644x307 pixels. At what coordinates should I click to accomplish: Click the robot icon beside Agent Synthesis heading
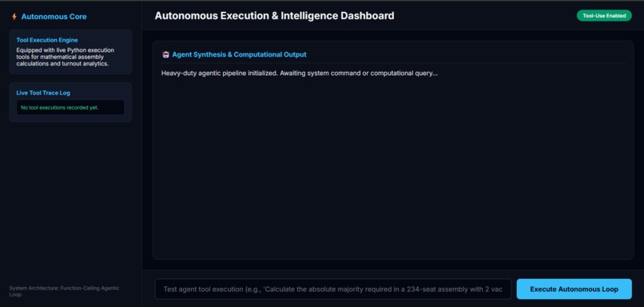point(166,54)
